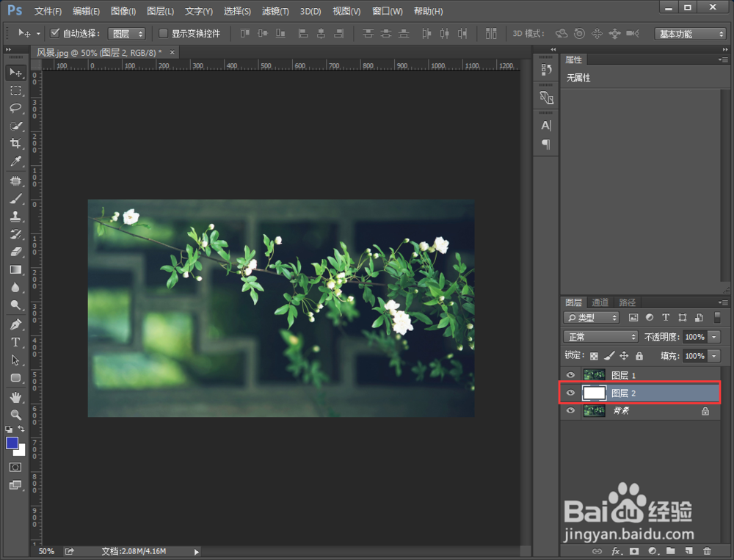Toggle lock transparent pixels
734x560 pixels.
(x=594, y=356)
